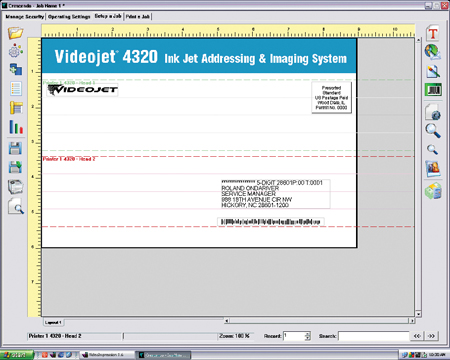Switch to the Manage Security tab

coord(25,16)
